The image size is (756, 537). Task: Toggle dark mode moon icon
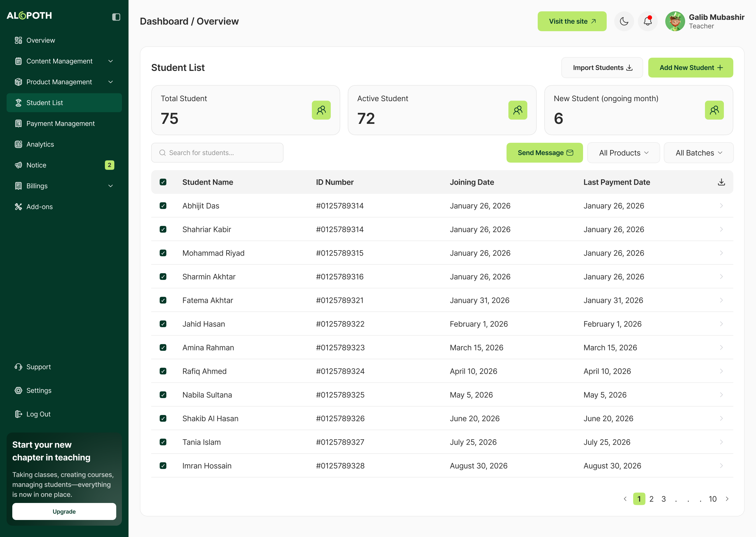(624, 21)
